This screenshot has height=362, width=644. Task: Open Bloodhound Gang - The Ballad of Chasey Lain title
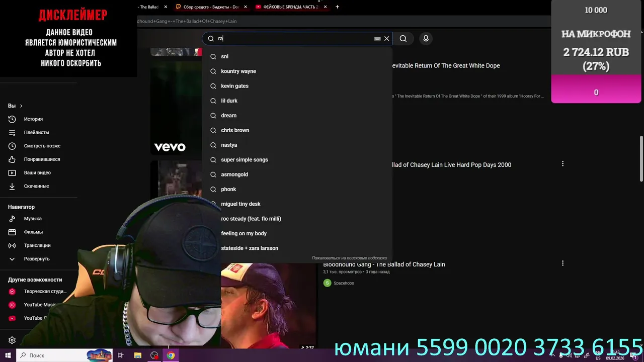[x=384, y=264]
